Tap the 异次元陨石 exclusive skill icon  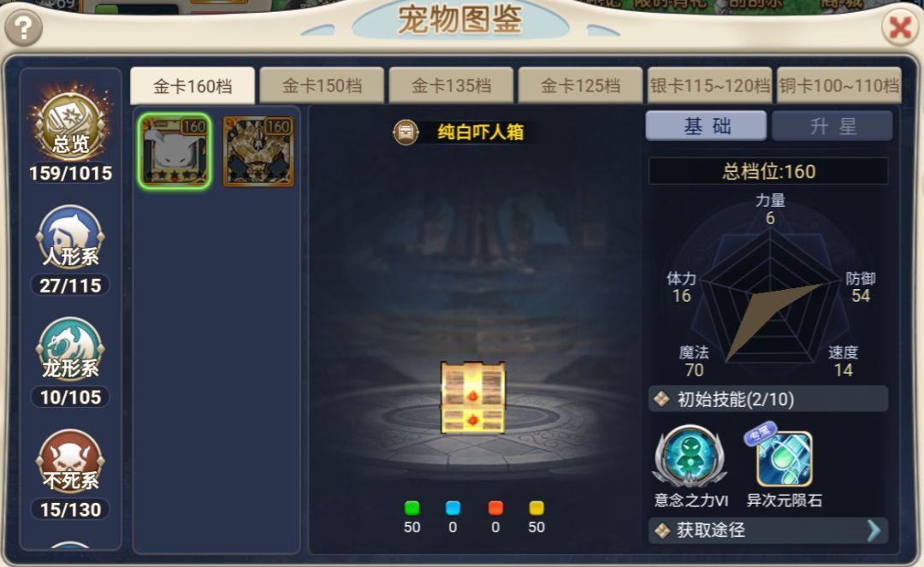point(784,458)
